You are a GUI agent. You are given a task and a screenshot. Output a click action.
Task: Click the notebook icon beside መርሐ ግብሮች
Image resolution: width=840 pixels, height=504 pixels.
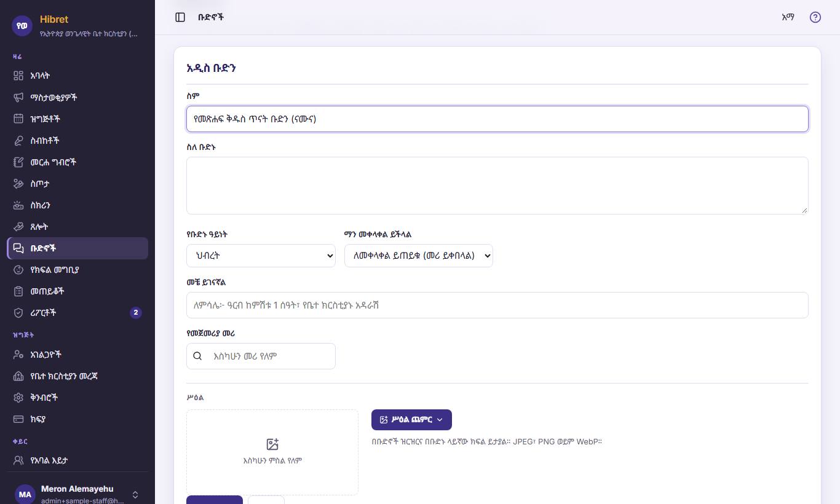click(x=18, y=162)
